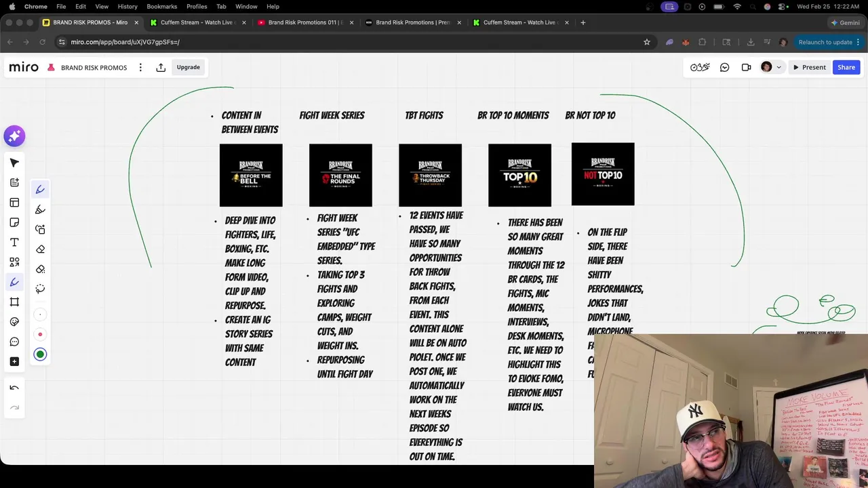This screenshot has width=868, height=488.
Task: Open Chrome three-dot menu
Action: [x=859, y=42]
